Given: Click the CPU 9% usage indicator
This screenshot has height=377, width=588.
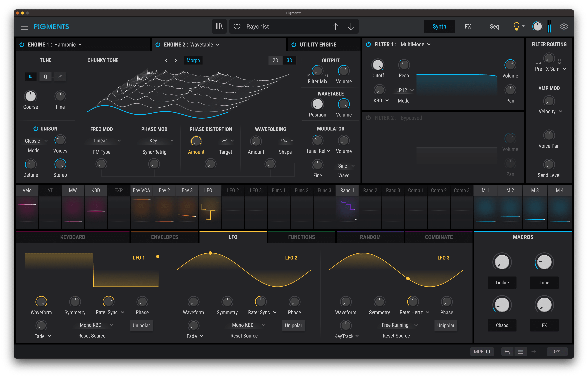Looking at the screenshot, I should pos(557,351).
